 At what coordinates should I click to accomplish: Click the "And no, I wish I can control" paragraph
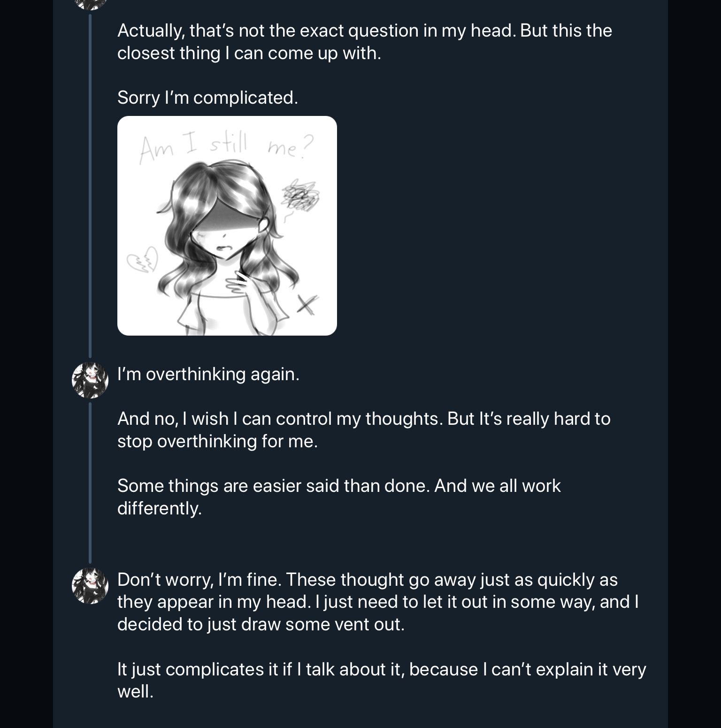tap(363, 429)
